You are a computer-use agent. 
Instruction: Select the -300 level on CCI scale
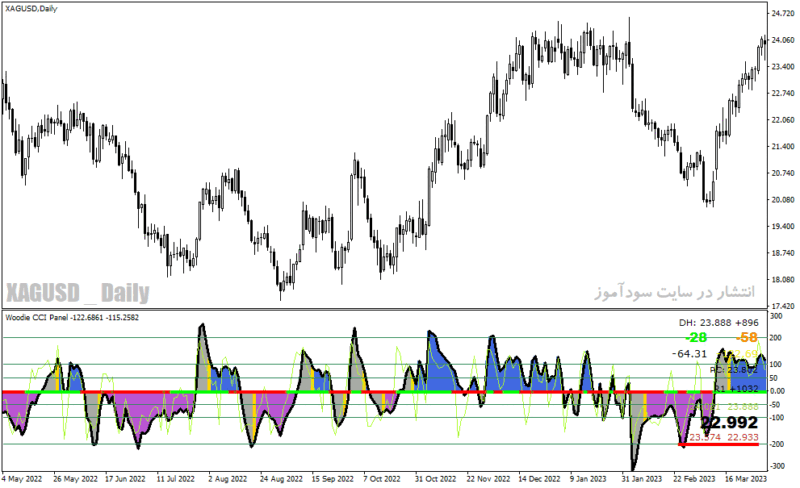777,466
